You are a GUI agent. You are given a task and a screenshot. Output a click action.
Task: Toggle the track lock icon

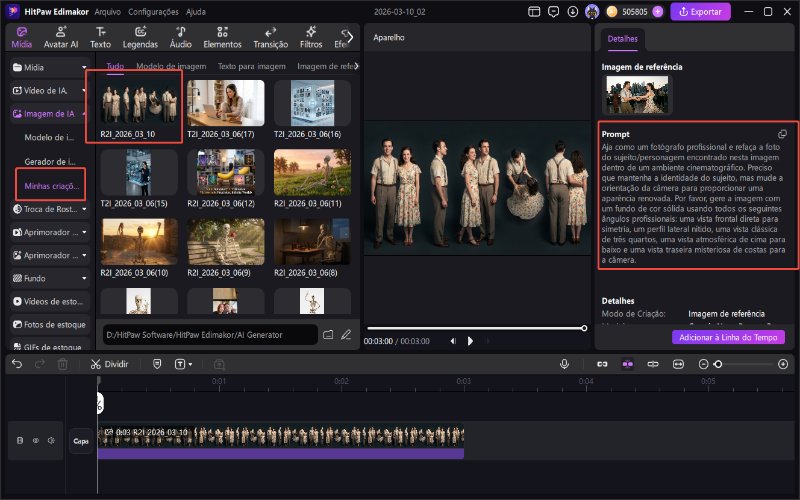pyautogui.click(x=20, y=440)
